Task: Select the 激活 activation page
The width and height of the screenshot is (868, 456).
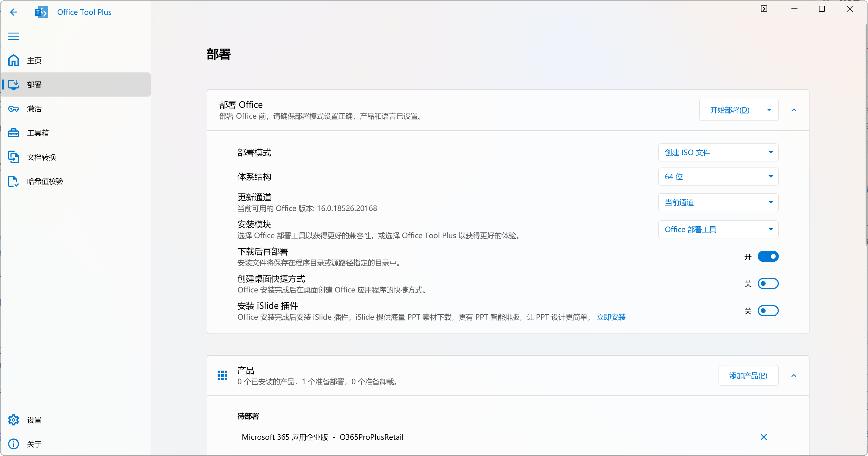Action: click(34, 109)
